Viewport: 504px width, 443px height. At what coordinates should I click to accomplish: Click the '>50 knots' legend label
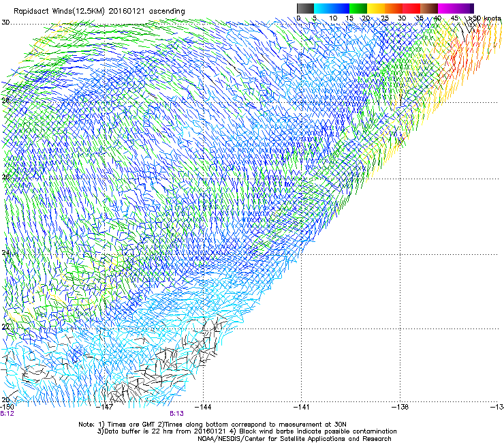click(484, 18)
